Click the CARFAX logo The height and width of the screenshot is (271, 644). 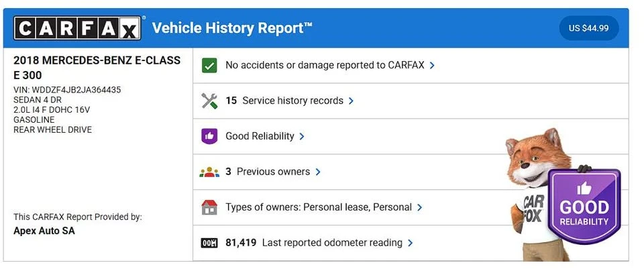pyautogui.click(x=77, y=28)
